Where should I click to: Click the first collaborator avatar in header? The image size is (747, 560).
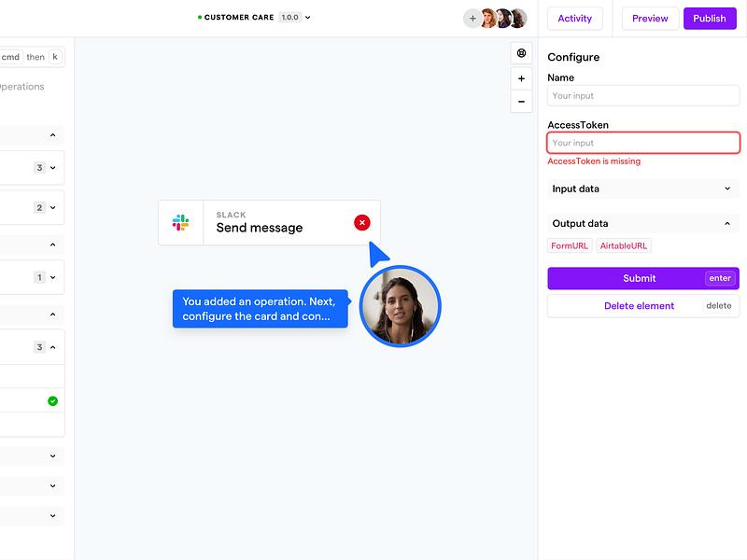[487, 19]
